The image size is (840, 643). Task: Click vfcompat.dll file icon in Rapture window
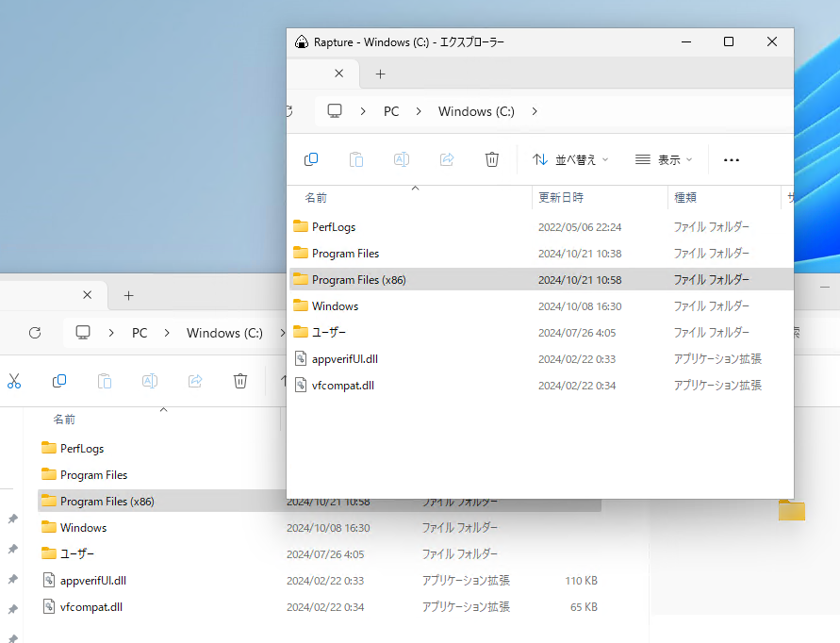click(x=301, y=385)
